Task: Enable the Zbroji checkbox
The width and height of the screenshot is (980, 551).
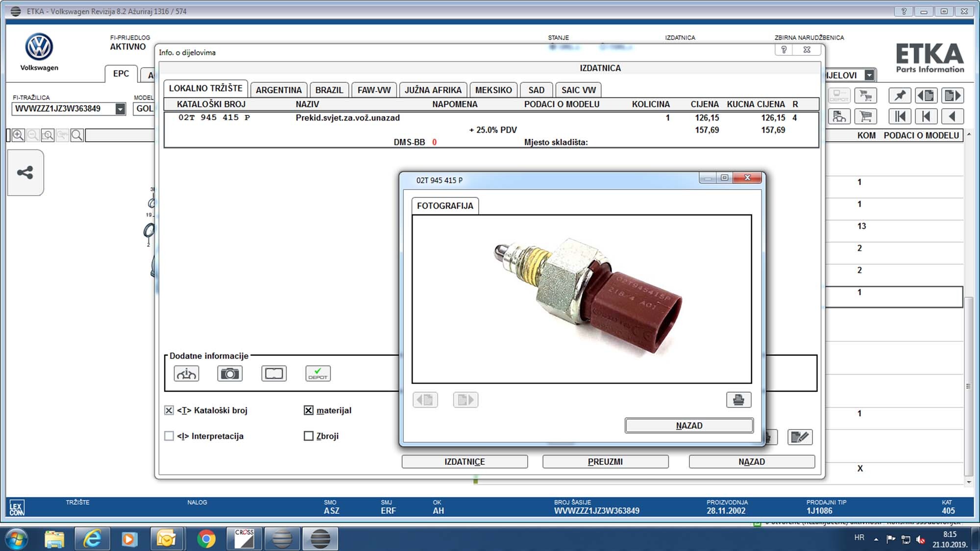Action: [309, 436]
